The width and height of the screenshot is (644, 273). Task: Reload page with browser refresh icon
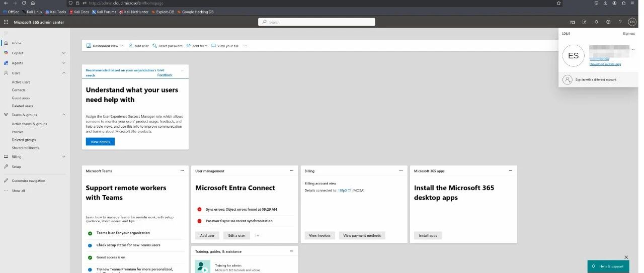pyautogui.click(x=24, y=3)
